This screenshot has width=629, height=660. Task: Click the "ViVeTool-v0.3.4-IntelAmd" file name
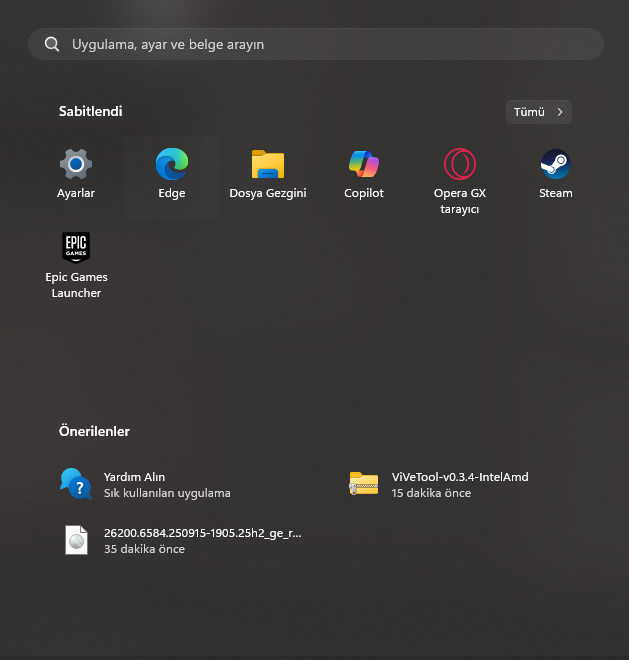tap(460, 477)
